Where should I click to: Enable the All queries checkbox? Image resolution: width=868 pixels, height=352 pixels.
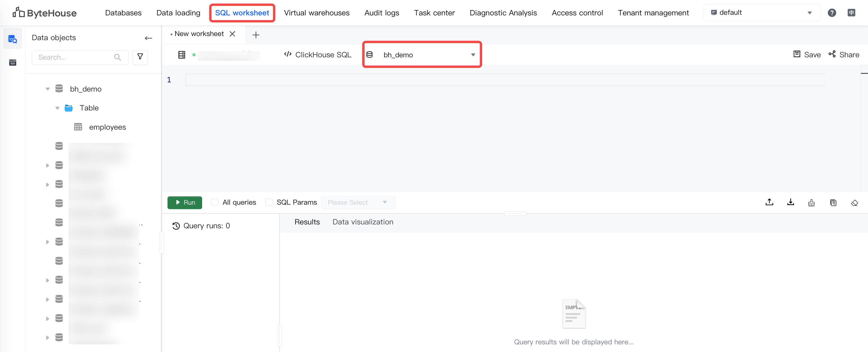click(x=214, y=202)
